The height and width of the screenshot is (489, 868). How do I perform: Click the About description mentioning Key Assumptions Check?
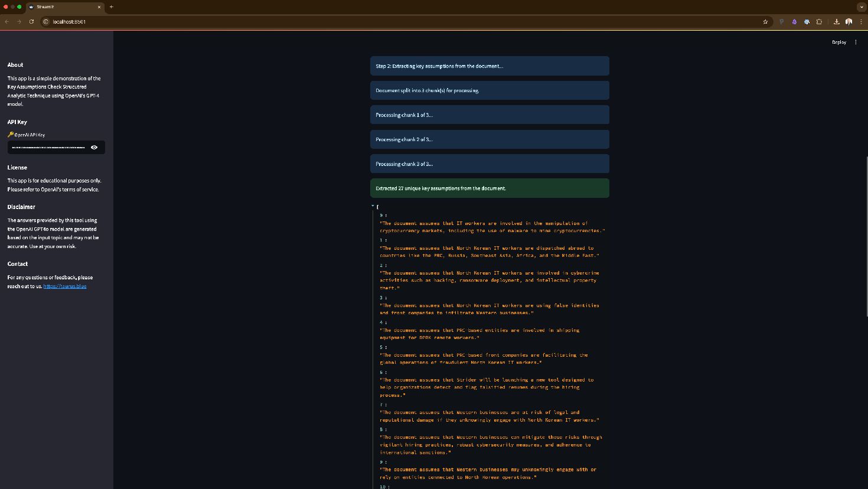pyautogui.click(x=54, y=91)
